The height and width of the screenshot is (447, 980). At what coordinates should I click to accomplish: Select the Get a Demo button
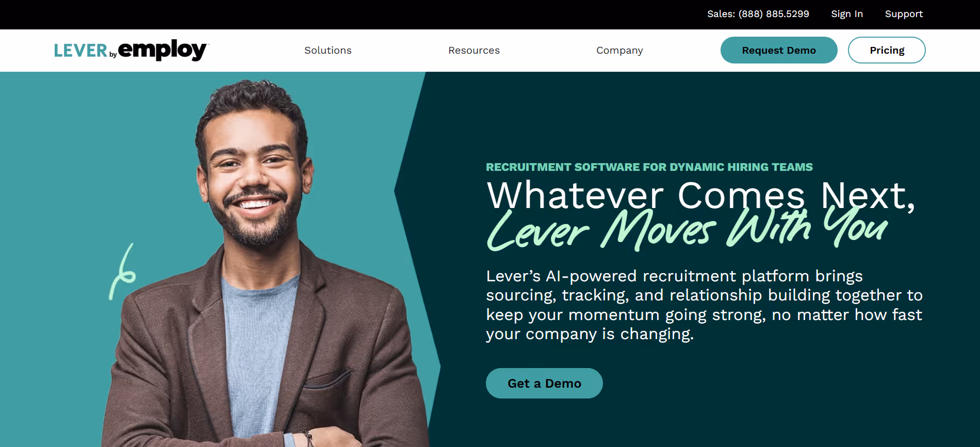point(544,383)
